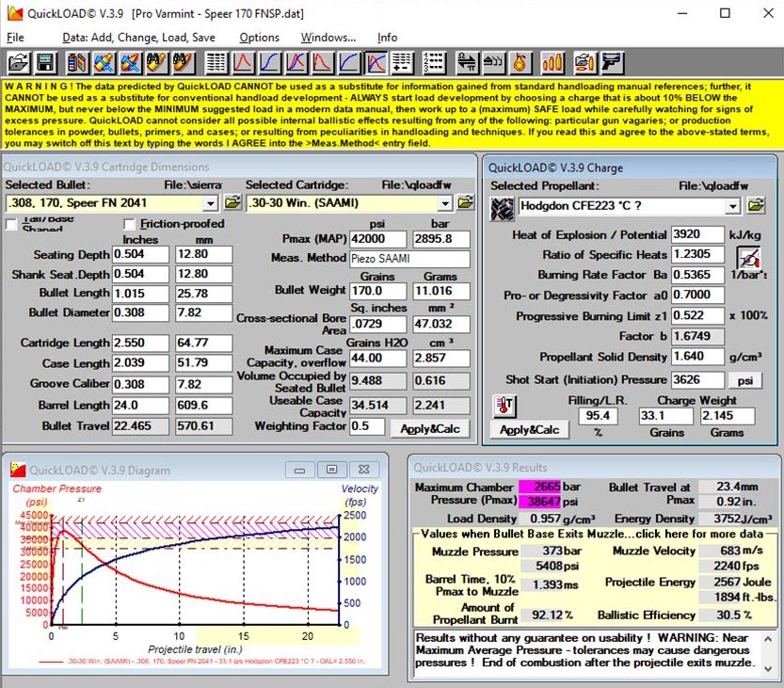
Task: Expand the Selected Cartridge dropdown
Action: (x=444, y=203)
